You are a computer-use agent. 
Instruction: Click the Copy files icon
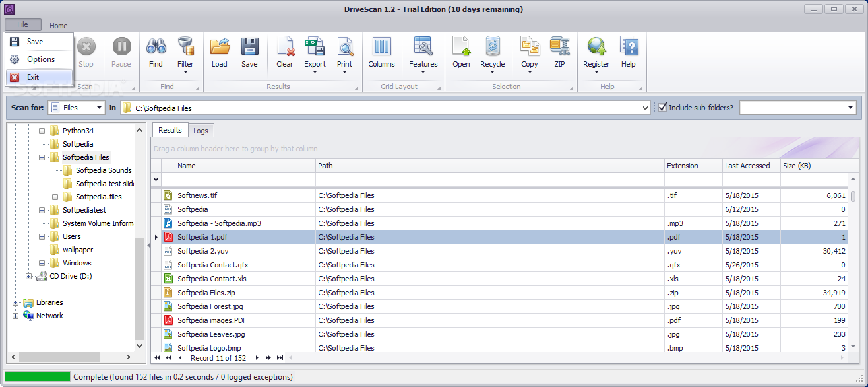coord(530,46)
